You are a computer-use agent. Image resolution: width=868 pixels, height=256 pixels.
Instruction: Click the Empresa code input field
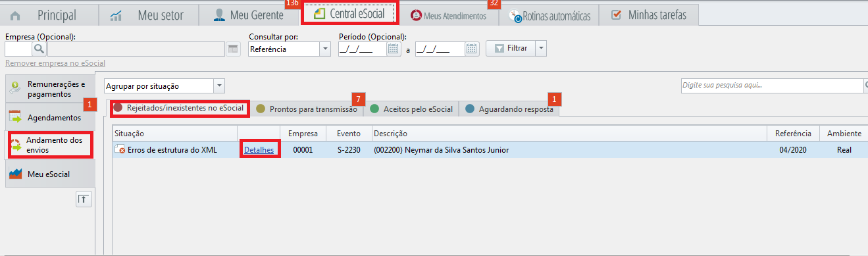coord(18,49)
